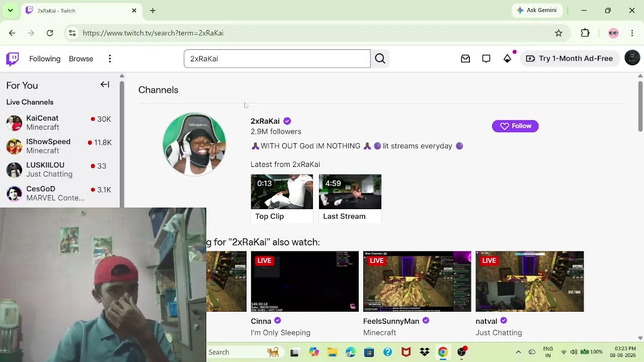Open Chrome Extensions puzzle icon
644x362 pixels.
tap(585, 33)
